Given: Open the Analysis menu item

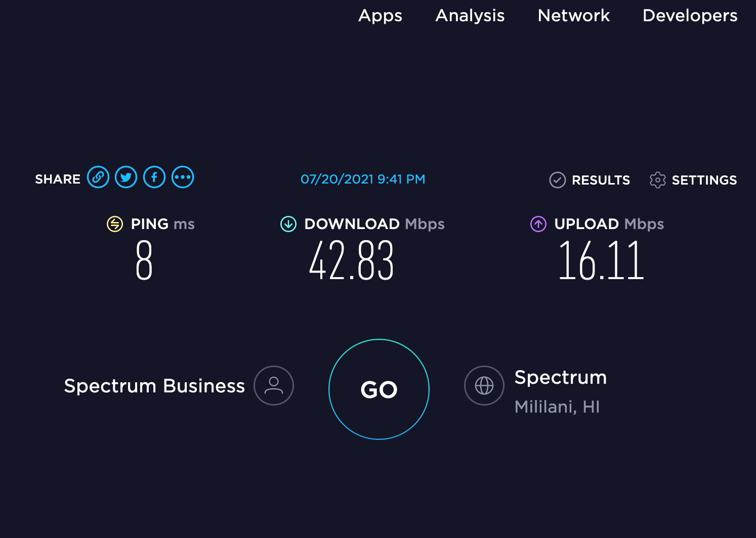Looking at the screenshot, I should pos(469,16).
